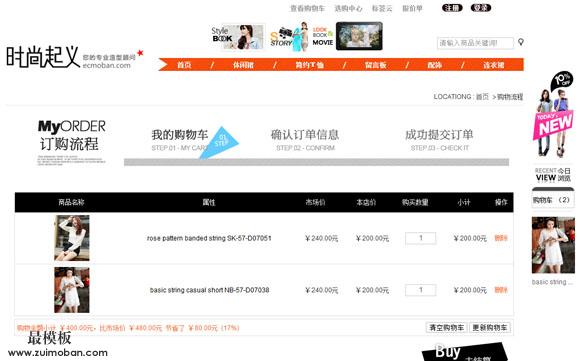This screenshot has height=361, width=580.
Task: Open 查看购物车 in the top menu
Action: [x=307, y=8]
